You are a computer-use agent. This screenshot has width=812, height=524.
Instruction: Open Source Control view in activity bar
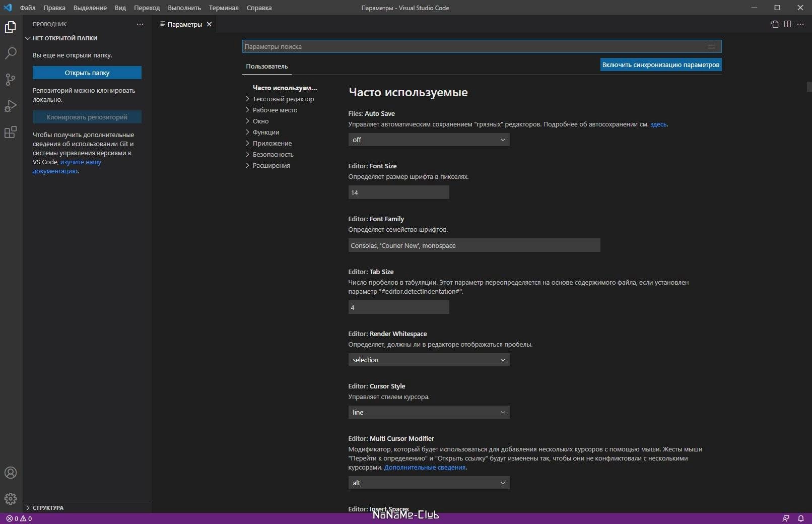click(11, 80)
